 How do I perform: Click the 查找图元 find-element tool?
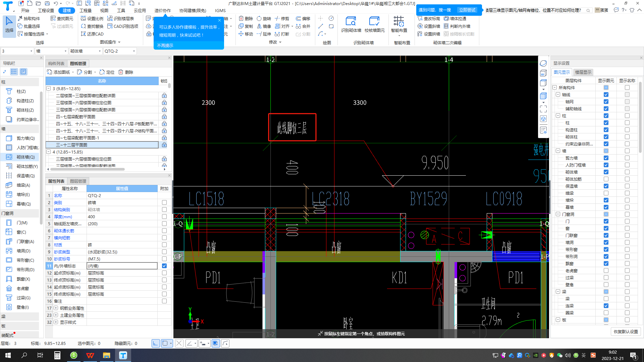(62, 18)
